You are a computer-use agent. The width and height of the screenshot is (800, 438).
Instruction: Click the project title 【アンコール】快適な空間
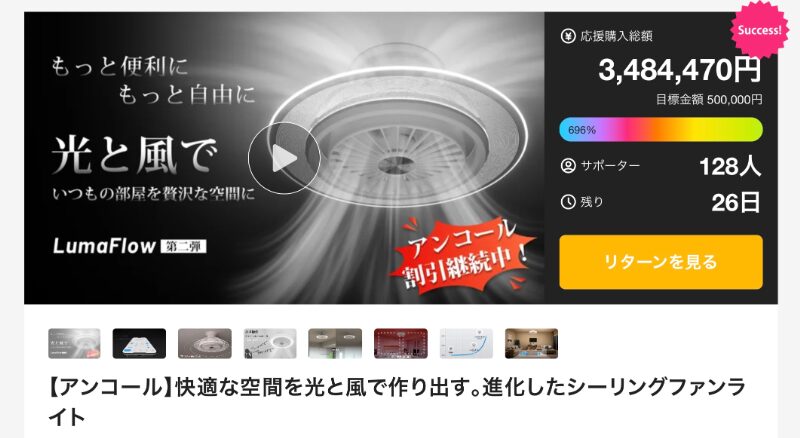(x=397, y=402)
